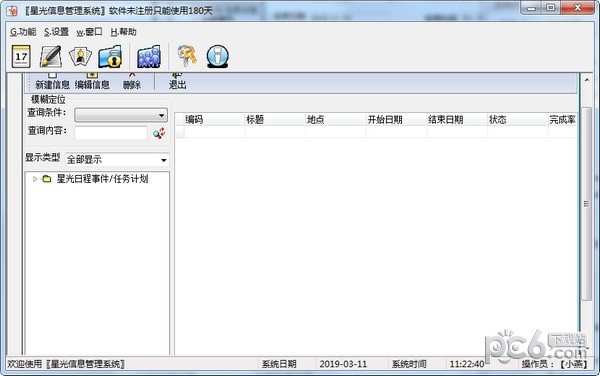Click the 结束日期 column header
Image resolution: width=600 pixels, height=376 pixels.
click(457, 120)
